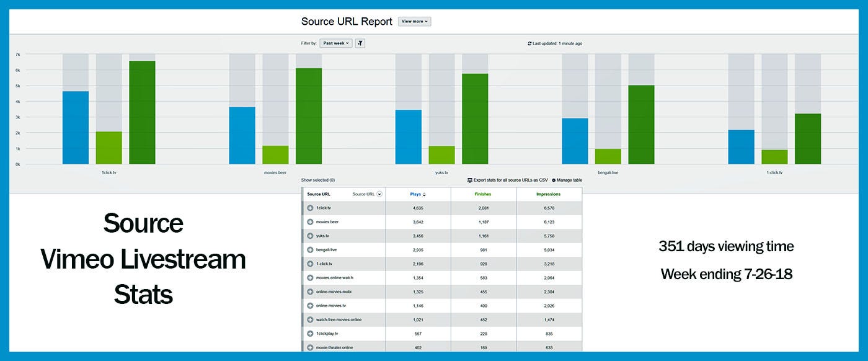The width and height of the screenshot is (868, 361).
Task: Expand the 1-click.tv row plus icon
Action: [310, 264]
